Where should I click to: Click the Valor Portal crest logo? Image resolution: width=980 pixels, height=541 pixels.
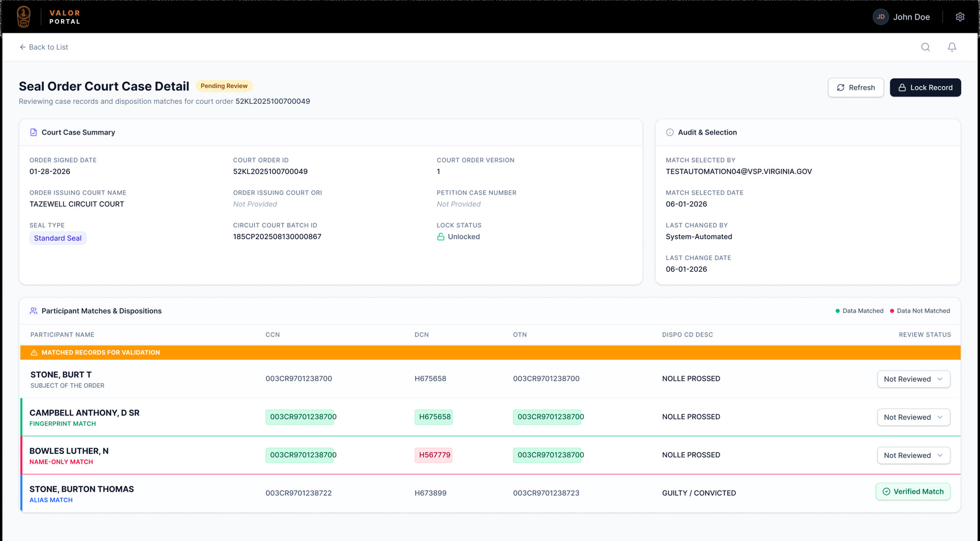pyautogui.click(x=24, y=17)
